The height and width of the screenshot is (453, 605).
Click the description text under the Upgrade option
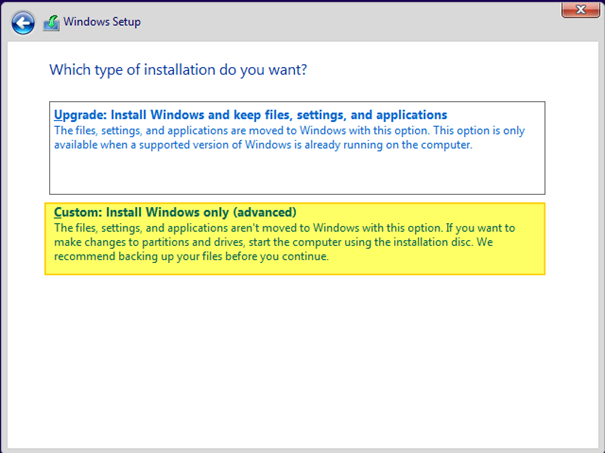[289, 138]
